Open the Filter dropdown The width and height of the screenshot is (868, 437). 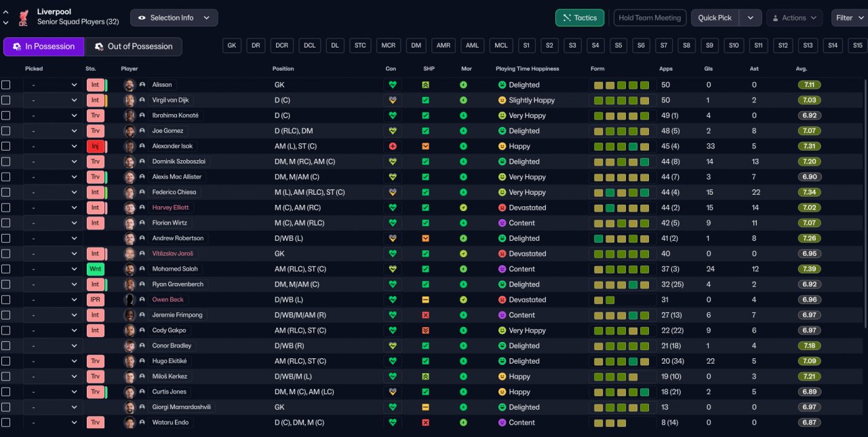[x=850, y=18]
